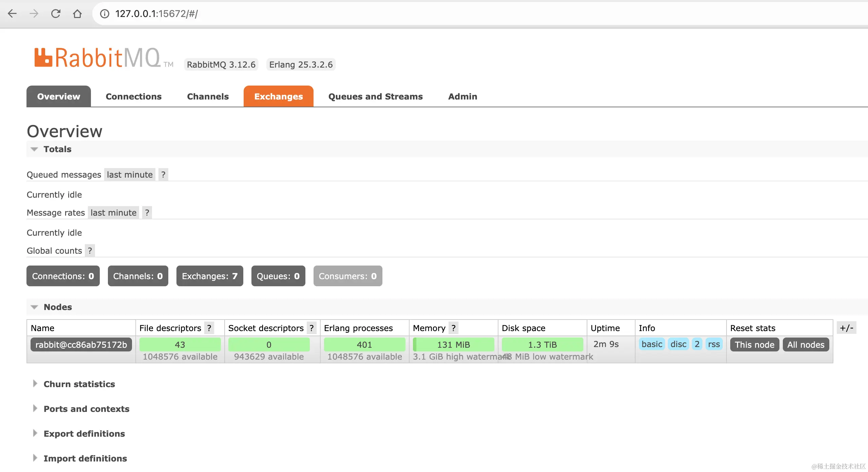Click the site info icon in address bar

(x=105, y=14)
